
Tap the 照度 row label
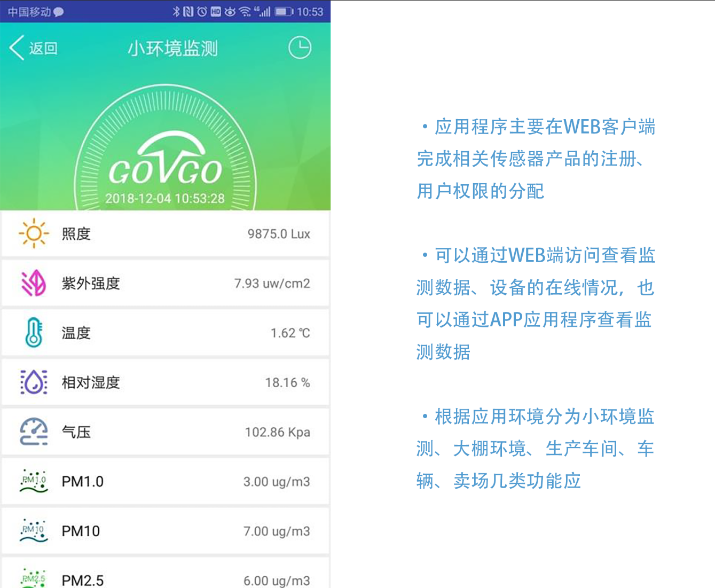76,234
